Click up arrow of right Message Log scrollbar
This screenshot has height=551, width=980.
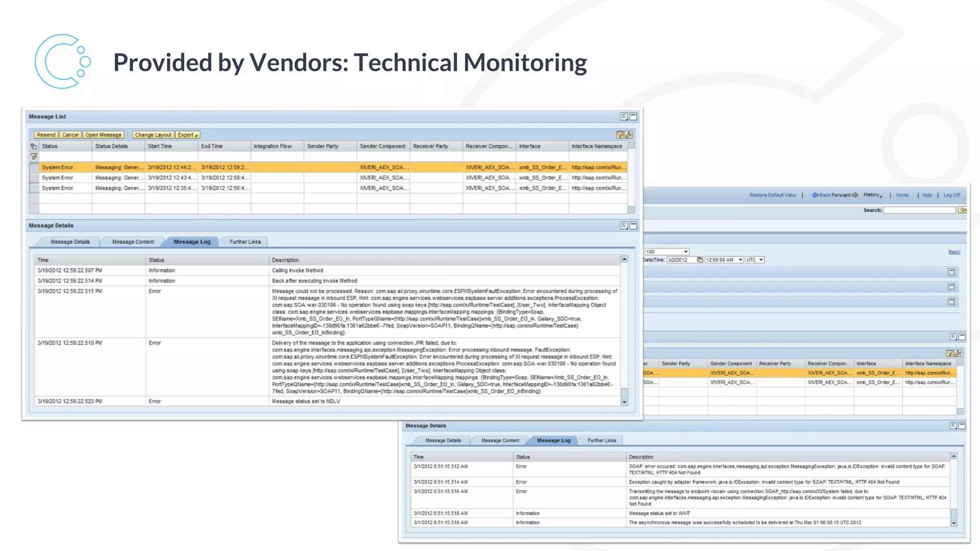tap(953, 456)
